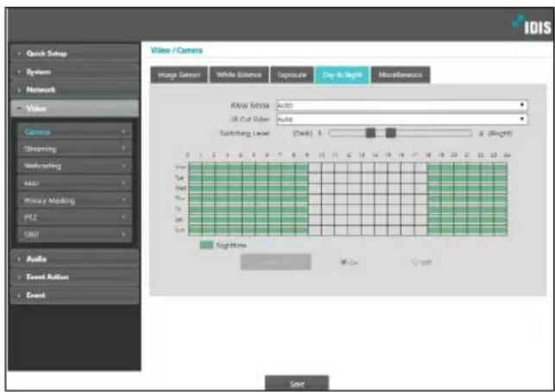Open the IR Cut Filter dropdown
555x392 pixels.
click(401, 119)
